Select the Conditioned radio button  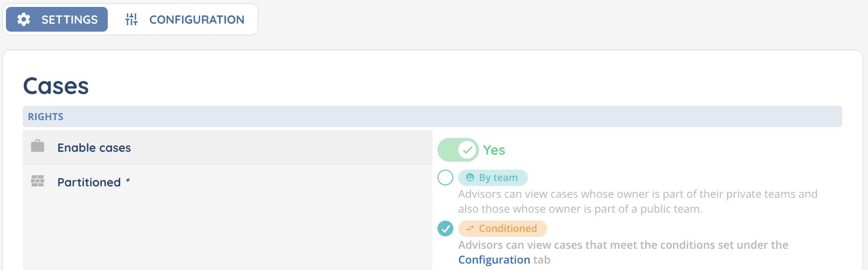[x=445, y=228]
